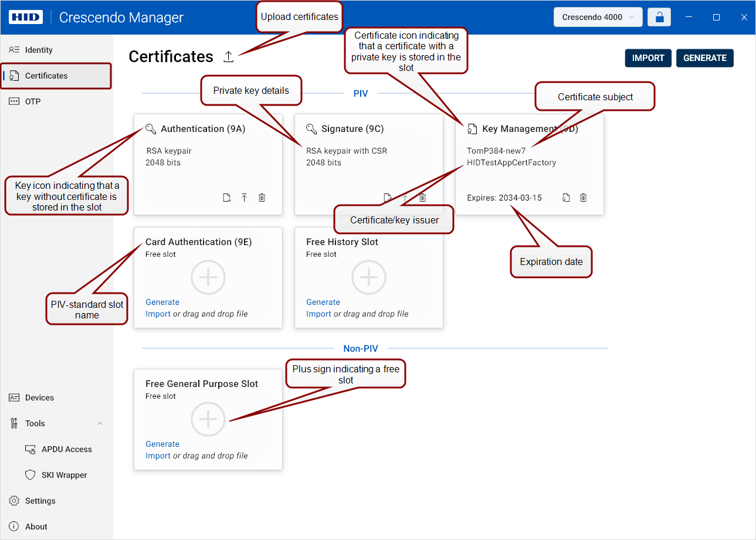Screen dimensions: 756x540
Task: Select the Certificates sidebar icon
Action: click(15, 76)
